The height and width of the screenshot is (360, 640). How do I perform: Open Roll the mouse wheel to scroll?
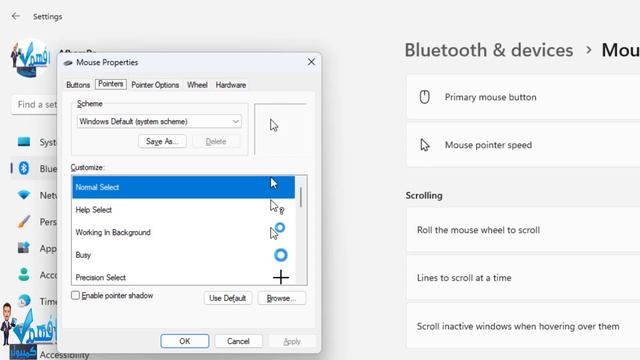pos(523,230)
